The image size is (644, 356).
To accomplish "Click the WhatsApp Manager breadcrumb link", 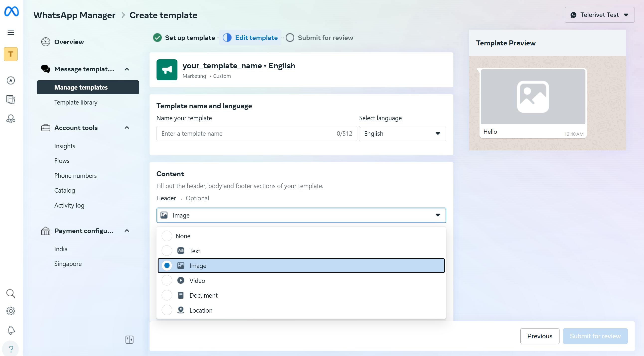I will [75, 15].
